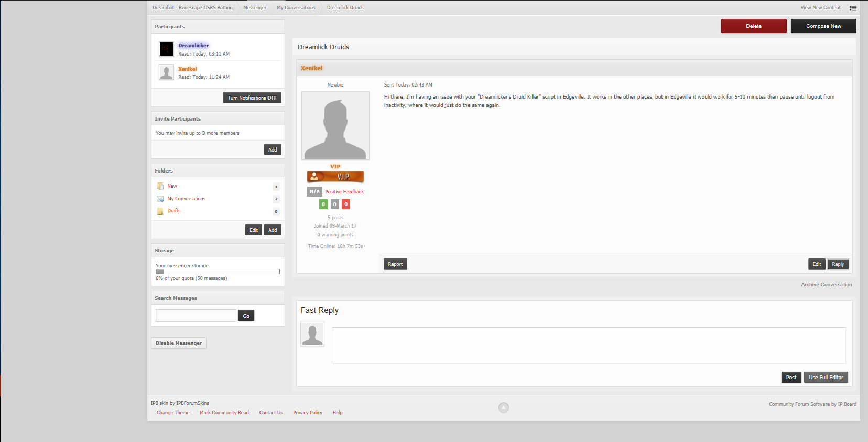Click into the Fast Reply text area
Viewport: 868px width, 442px height.
pos(589,346)
